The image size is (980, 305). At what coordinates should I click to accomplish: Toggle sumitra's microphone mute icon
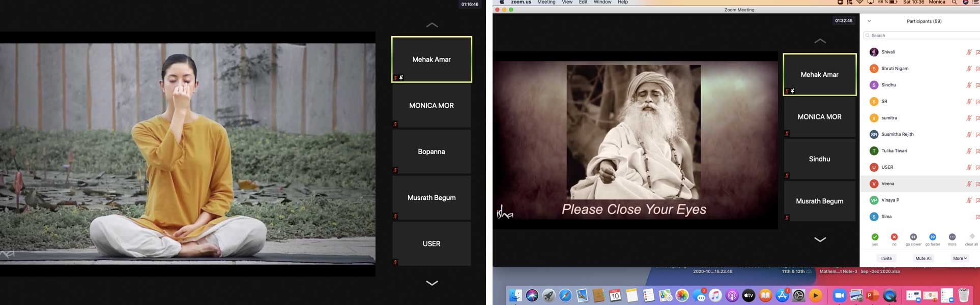pos(969,118)
